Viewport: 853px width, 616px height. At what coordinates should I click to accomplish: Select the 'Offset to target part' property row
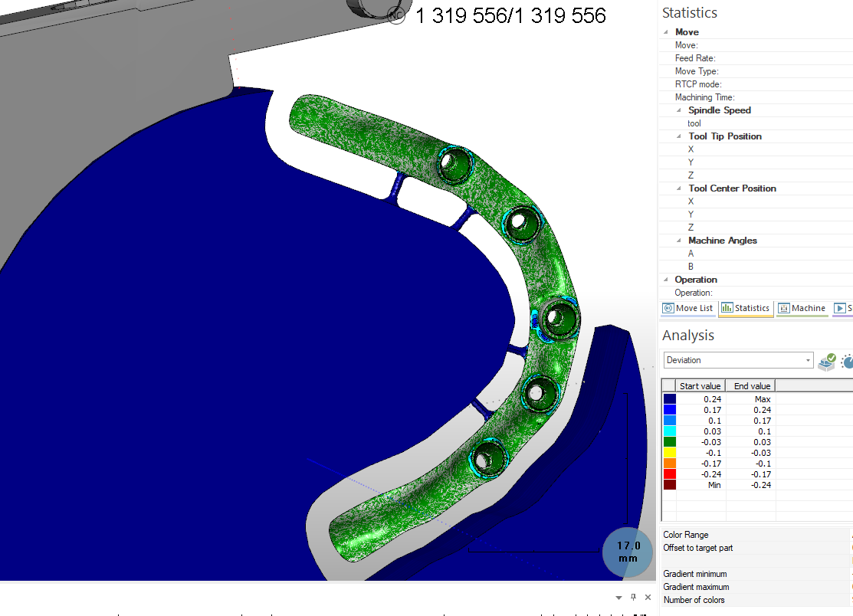756,548
